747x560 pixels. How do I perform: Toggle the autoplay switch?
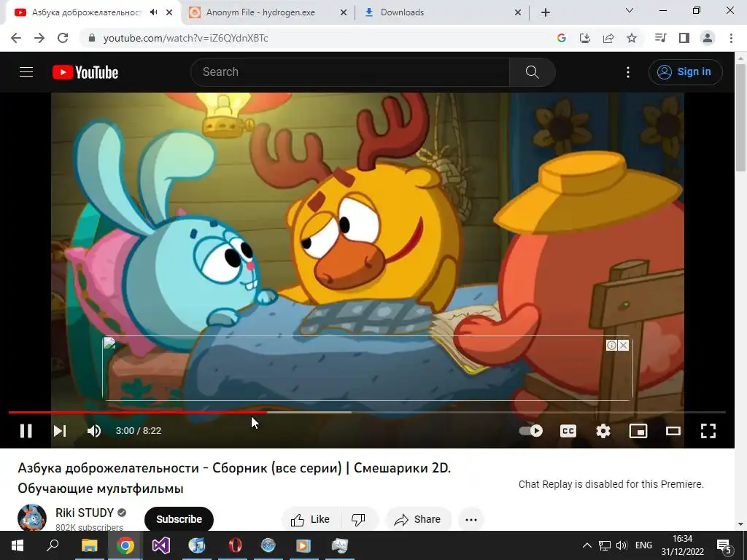[531, 431]
